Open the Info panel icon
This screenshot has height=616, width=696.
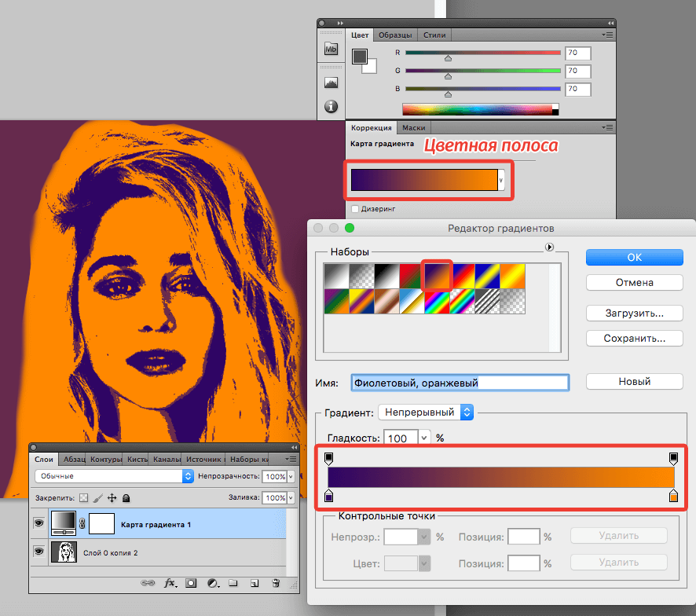point(331,106)
